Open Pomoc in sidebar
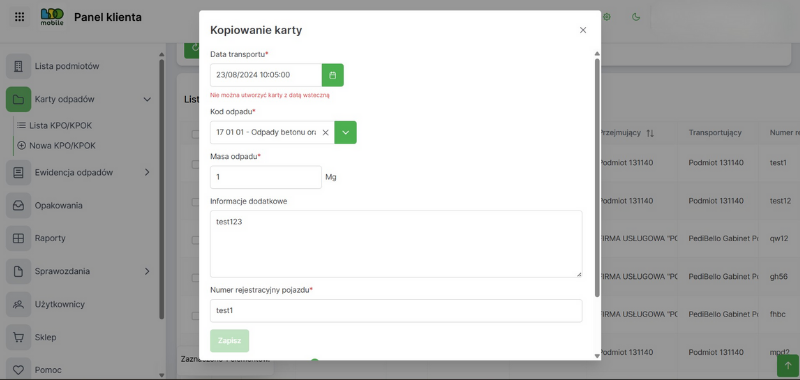Viewport: 800px width, 380px height. [48, 370]
